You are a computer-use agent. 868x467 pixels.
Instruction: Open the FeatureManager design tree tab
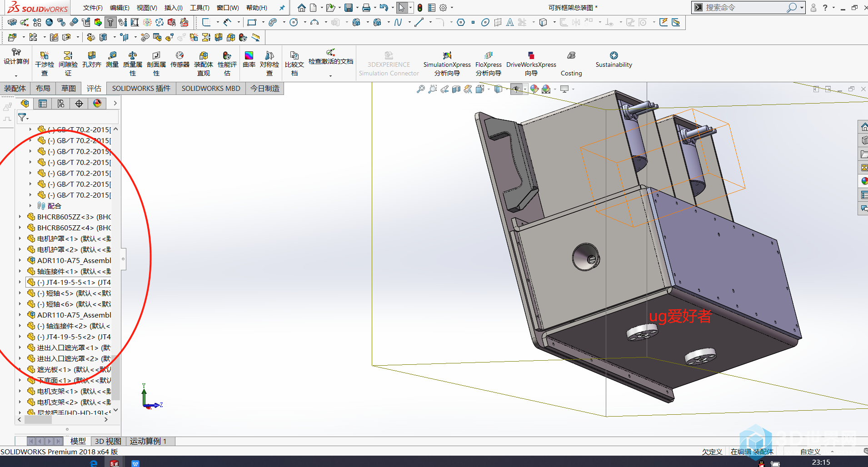(x=25, y=104)
